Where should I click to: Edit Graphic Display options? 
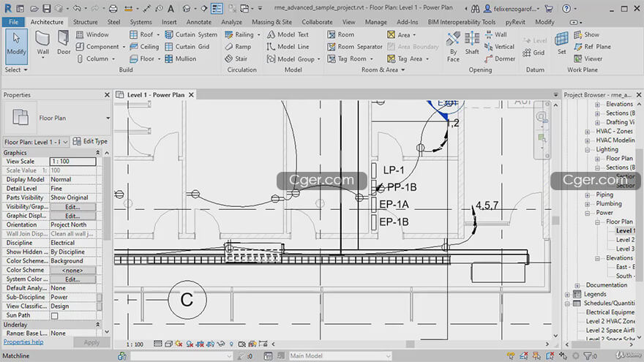point(72,216)
